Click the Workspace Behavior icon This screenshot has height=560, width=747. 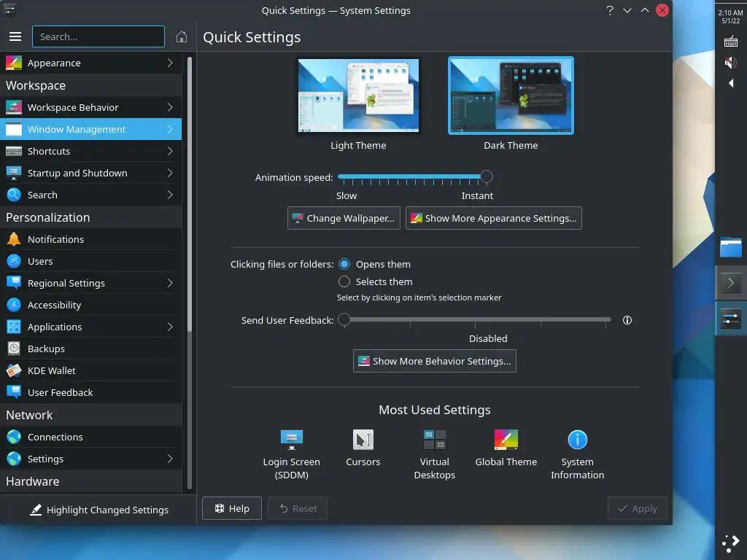click(13, 107)
